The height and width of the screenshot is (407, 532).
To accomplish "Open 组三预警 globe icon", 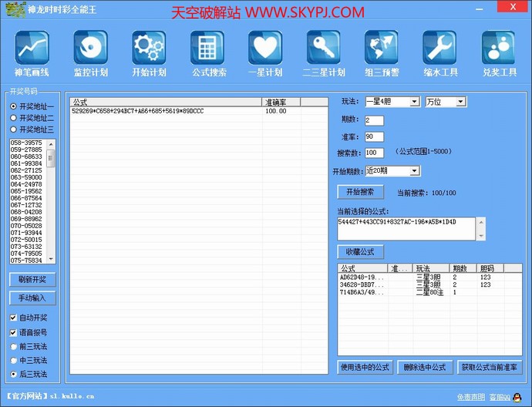I will [382, 49].
